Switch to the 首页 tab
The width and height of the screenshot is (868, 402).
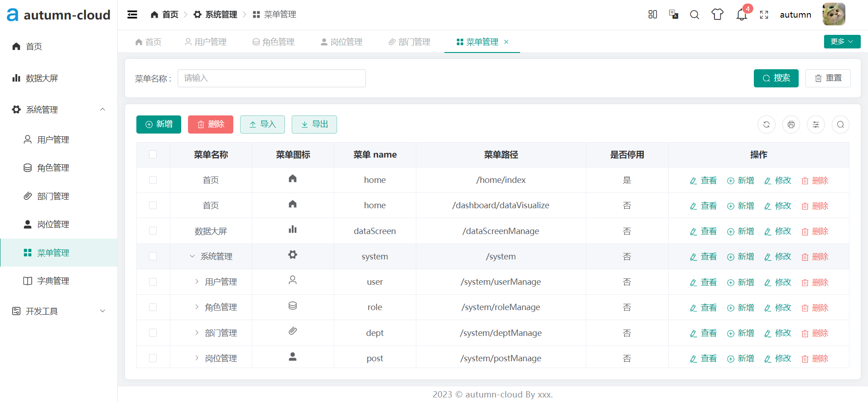[x=148, y=42]
